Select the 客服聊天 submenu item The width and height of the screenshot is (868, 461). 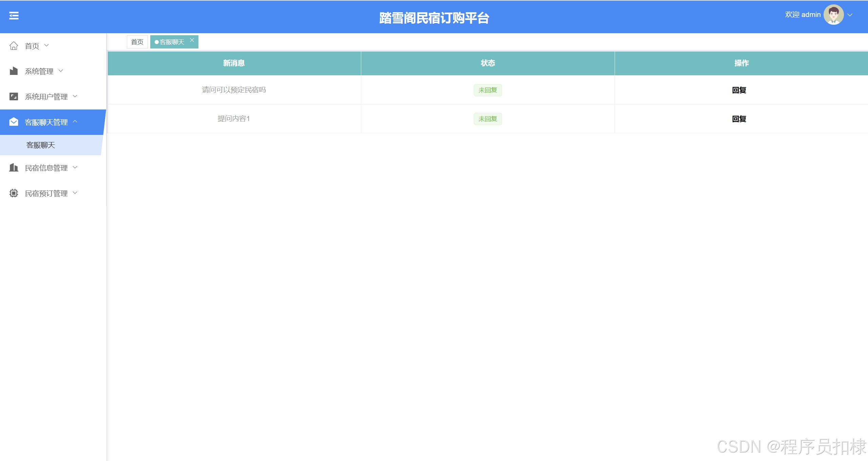(x=41, y=145)
